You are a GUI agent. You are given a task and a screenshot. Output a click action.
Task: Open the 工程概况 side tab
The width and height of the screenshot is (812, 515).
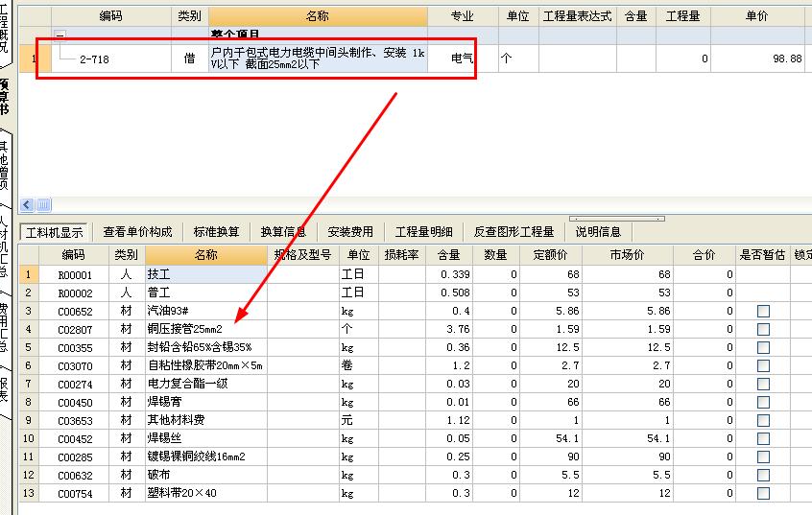5,29
